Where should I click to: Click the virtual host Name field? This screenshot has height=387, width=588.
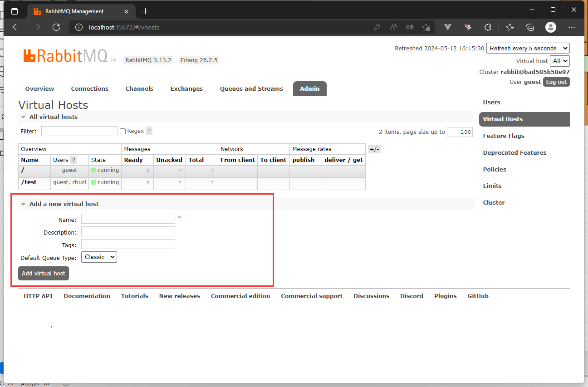click(128, 219)
